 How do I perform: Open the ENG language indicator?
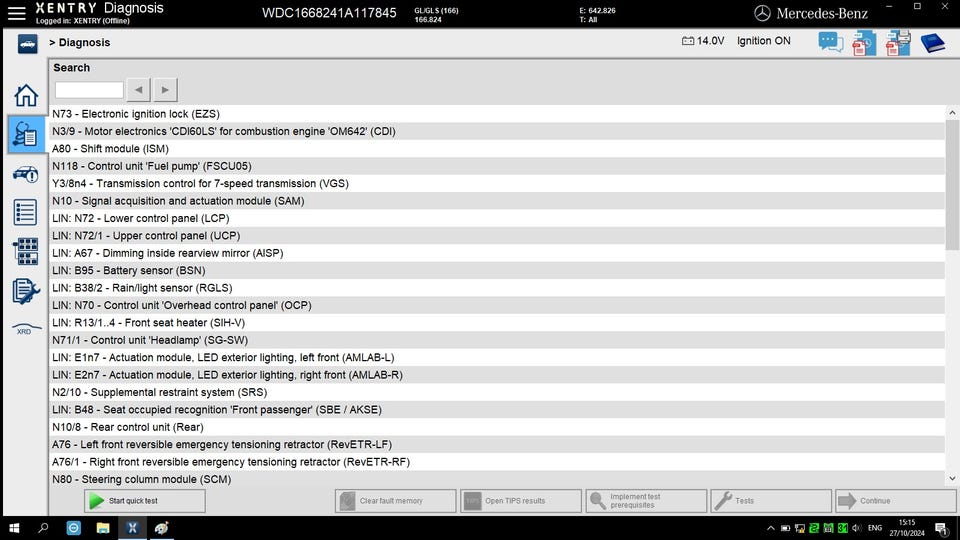click(875, 528)
